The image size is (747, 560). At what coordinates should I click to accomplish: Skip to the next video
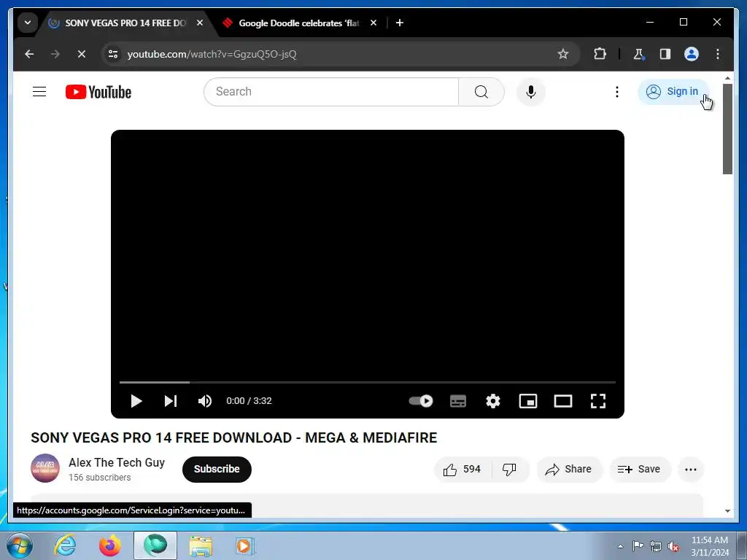(x=171, y=401)
